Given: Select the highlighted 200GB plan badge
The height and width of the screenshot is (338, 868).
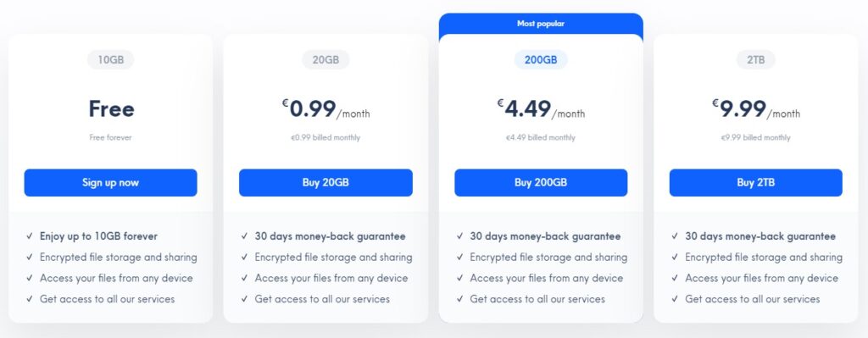Looking at the screenshot, I should [541, 60].
